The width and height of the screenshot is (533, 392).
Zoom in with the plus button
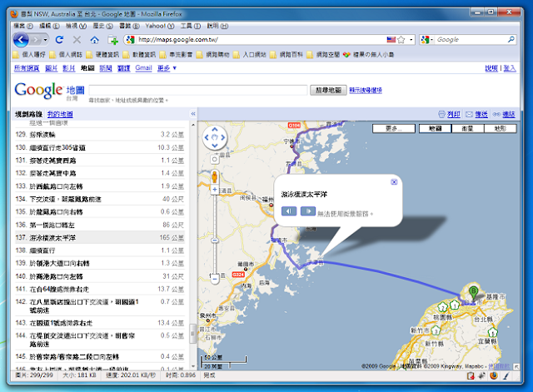215,190
